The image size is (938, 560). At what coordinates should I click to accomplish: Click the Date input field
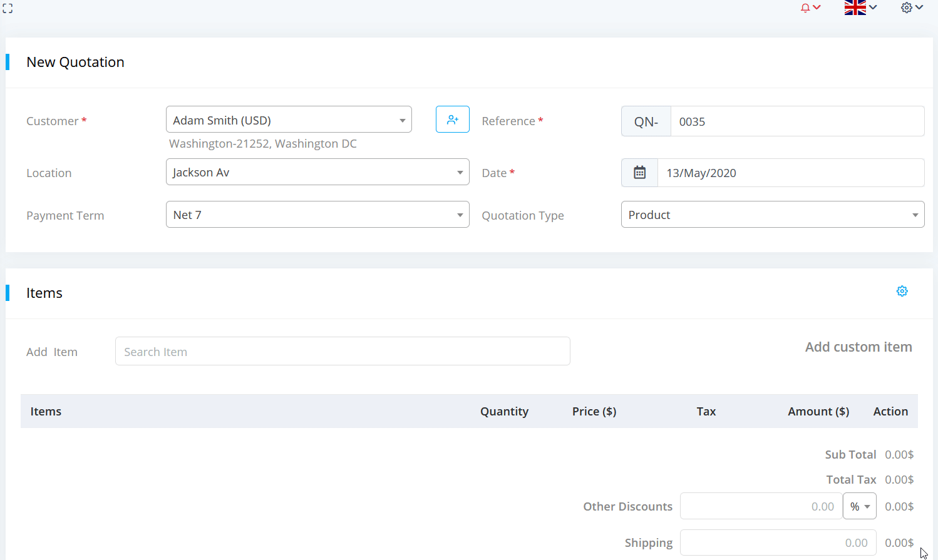tap(790, 173)
